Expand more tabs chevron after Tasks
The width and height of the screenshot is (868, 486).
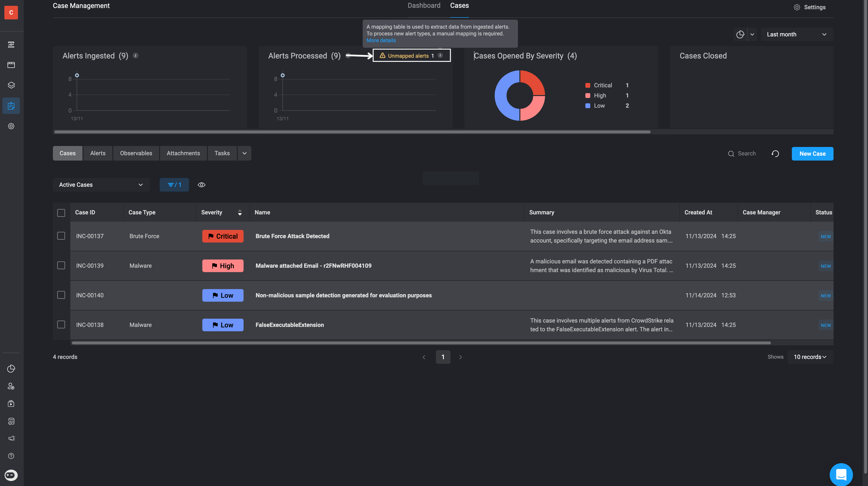[x=244, y=153]
